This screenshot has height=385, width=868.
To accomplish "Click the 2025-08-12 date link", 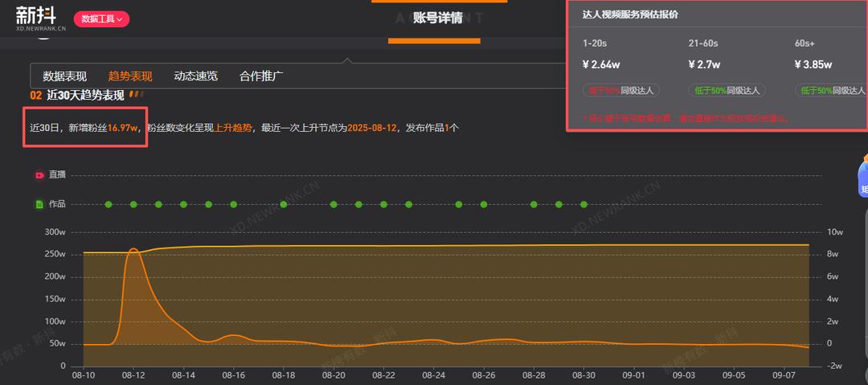I will (x=374, y=128).
